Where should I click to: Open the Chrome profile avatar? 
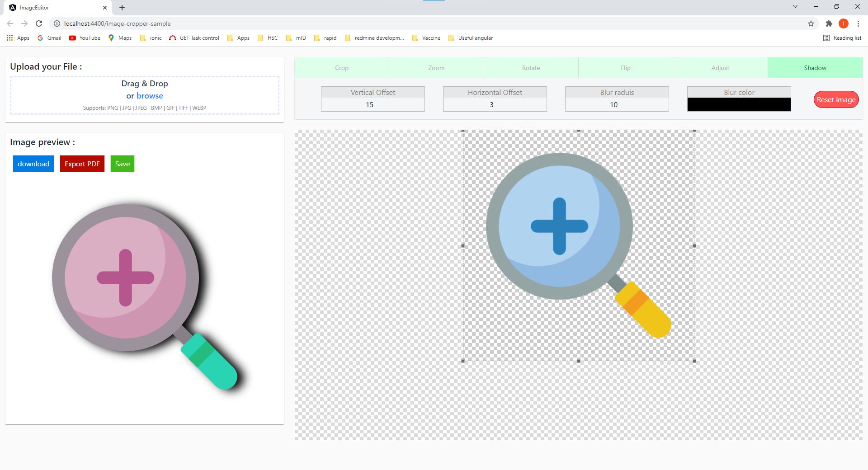click(844, 23)
